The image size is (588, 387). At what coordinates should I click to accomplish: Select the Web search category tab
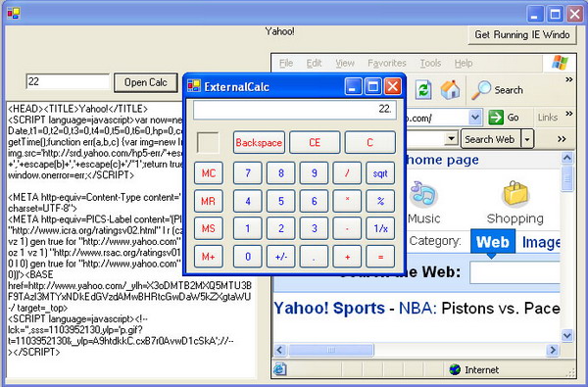pos(492,242)
